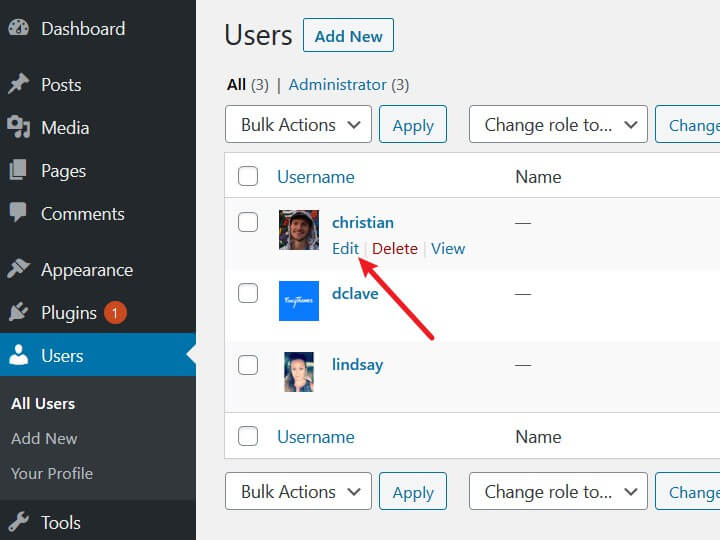Click the top Change button
The height and width of the screenshot is (540, 720).
click(688, 124)
